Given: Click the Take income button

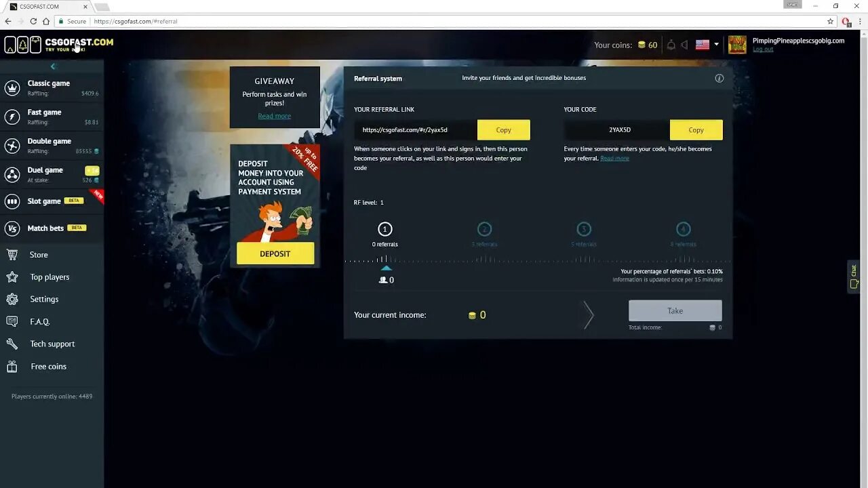Looking at the screenshot, I should (x=675, y=311).
